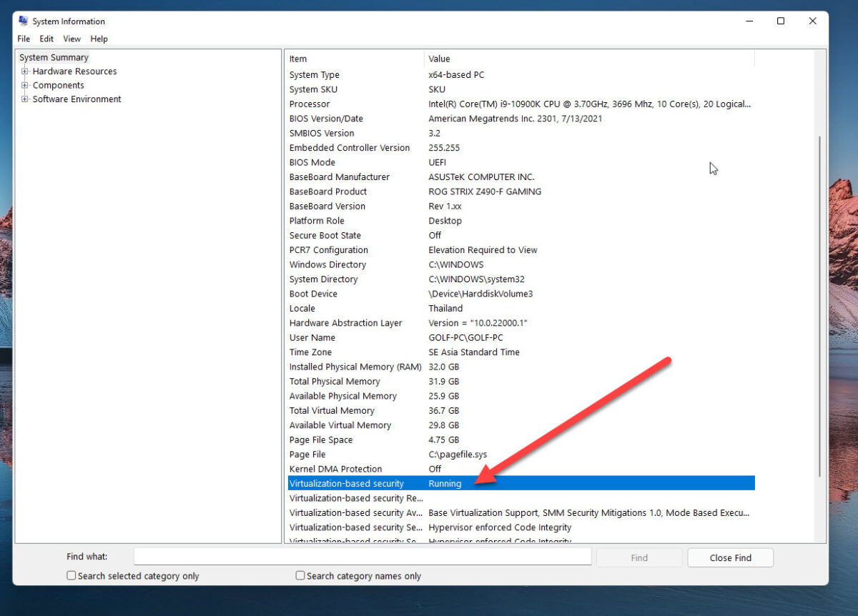
Task: Click the Find button
Action: [638, 557]
